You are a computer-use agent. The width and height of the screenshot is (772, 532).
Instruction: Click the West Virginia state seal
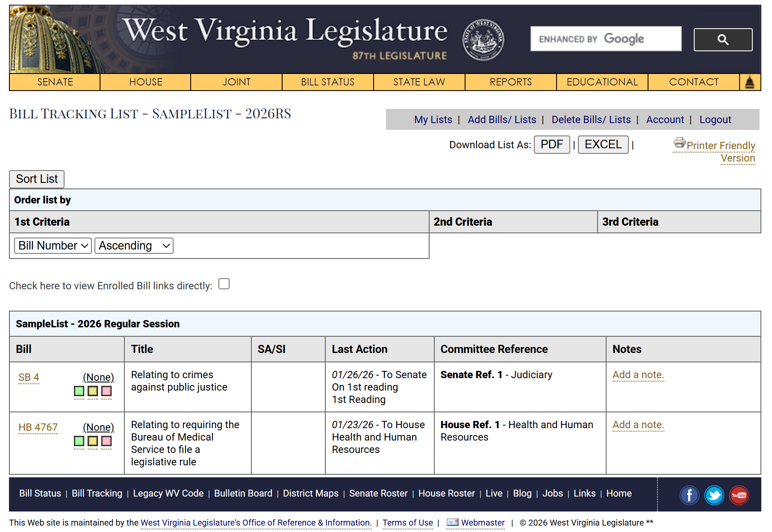point(483,40)
